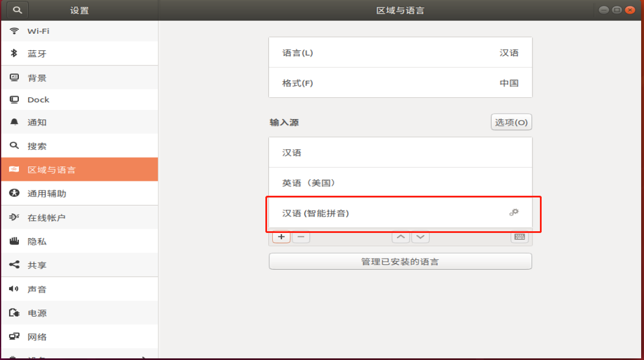Open the 共享 settings panel
644x360 pixels.
79,265
